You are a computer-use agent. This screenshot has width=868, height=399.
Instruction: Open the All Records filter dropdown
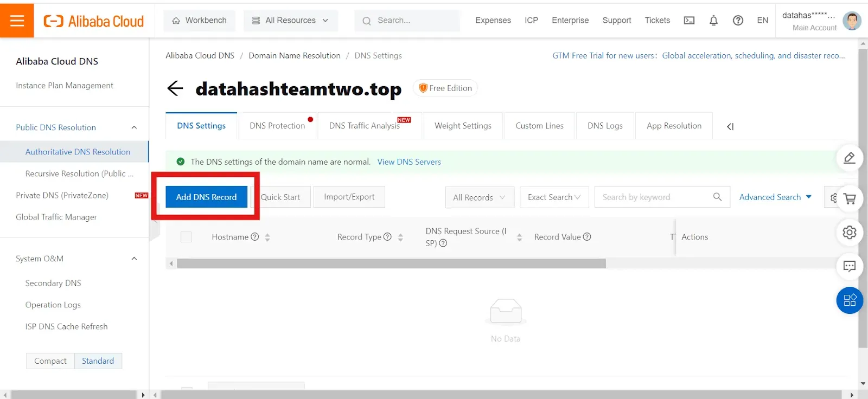(479, 197)
